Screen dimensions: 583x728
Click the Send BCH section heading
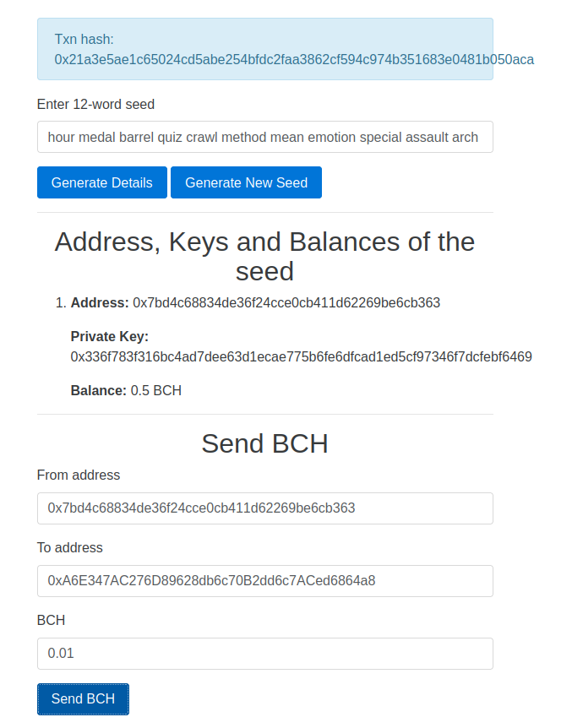tap(264, 443)
